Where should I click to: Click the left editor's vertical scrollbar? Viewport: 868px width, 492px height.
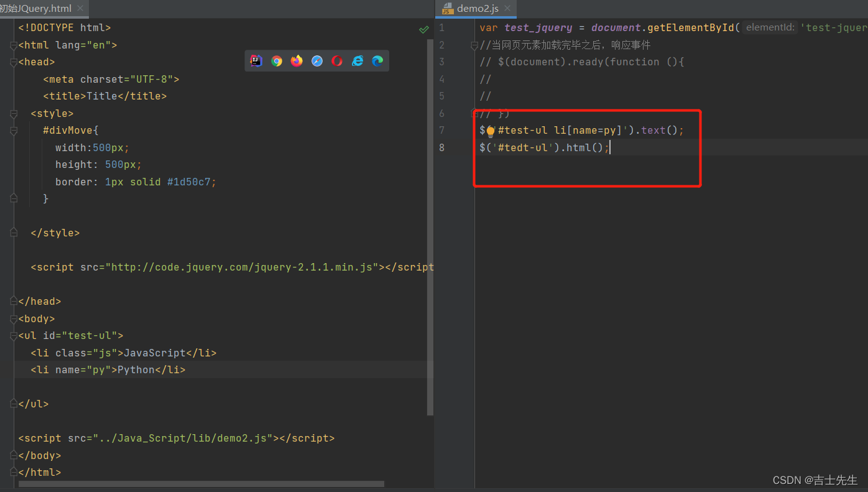pyautogui.click(x=430, y=227)
